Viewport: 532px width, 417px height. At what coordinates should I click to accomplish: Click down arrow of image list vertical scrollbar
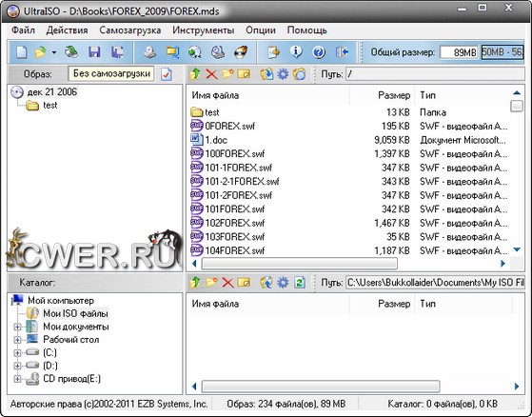[x=517, y=249]
